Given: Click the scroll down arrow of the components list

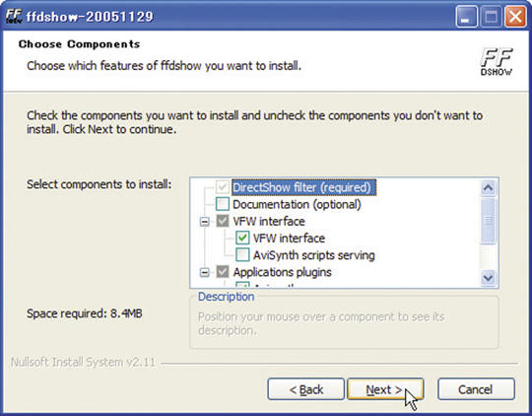Looking at the screenshot, I should click(489, 278).
